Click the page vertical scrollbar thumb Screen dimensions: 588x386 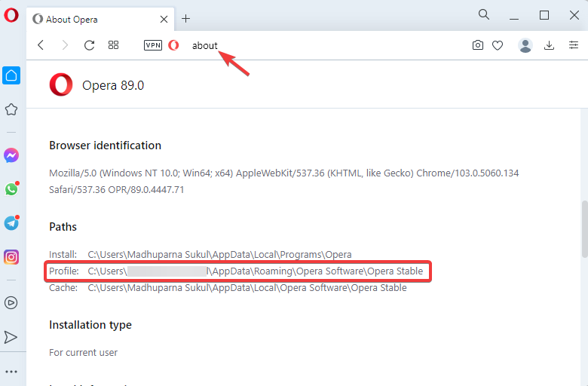click(584, 229)
